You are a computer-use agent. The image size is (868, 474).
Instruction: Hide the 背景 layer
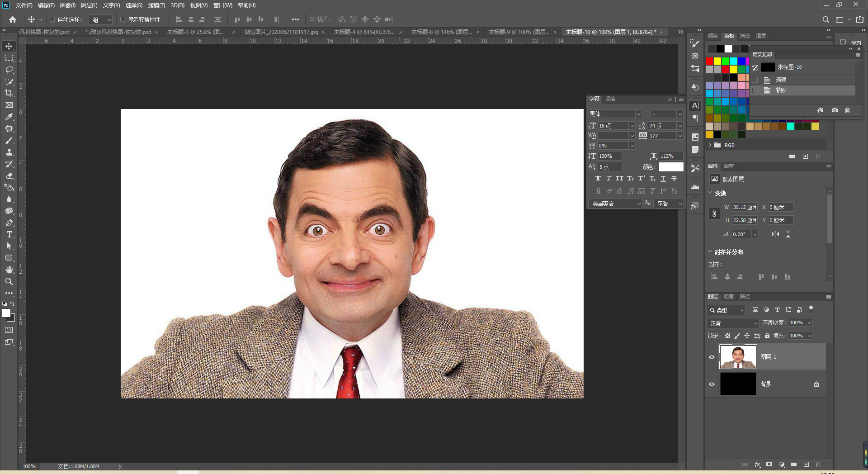pos(712,384)
